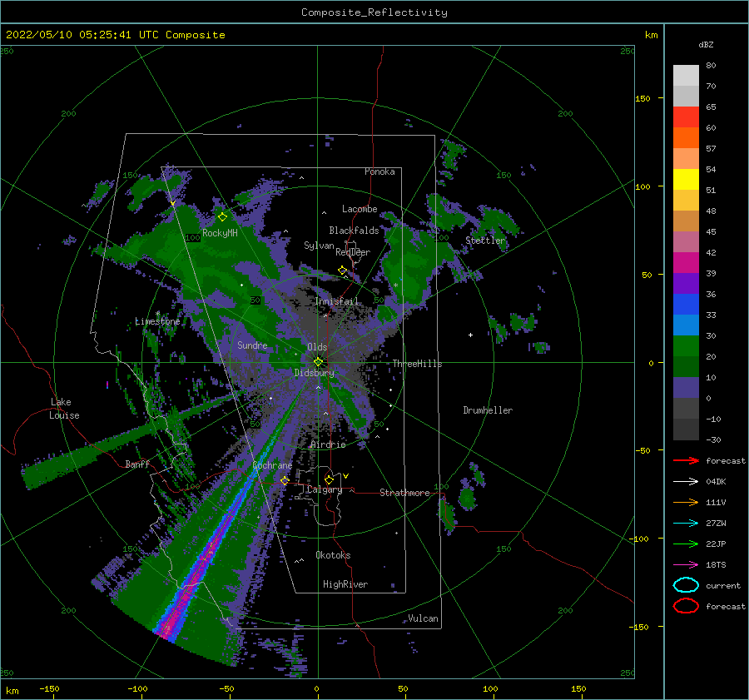
Task: Select the orange 57-60 dBZ swatch
Action: tap(686, 138)
